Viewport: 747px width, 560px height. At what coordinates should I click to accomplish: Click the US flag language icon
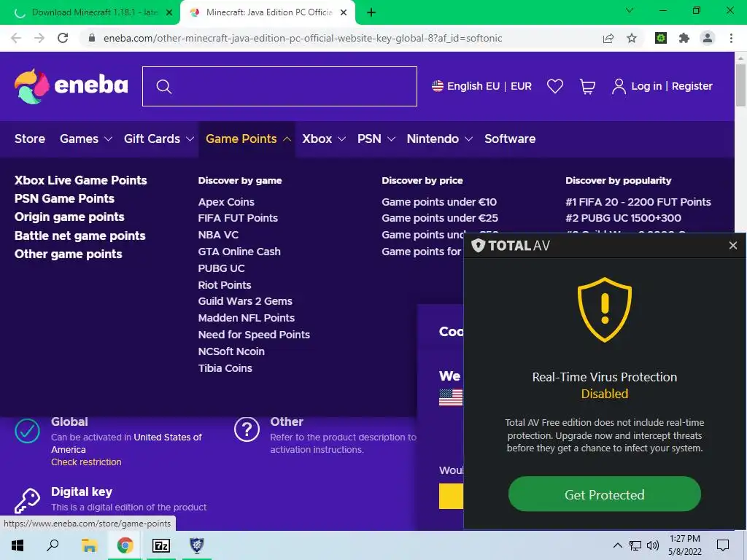click(x=438, y=86)
